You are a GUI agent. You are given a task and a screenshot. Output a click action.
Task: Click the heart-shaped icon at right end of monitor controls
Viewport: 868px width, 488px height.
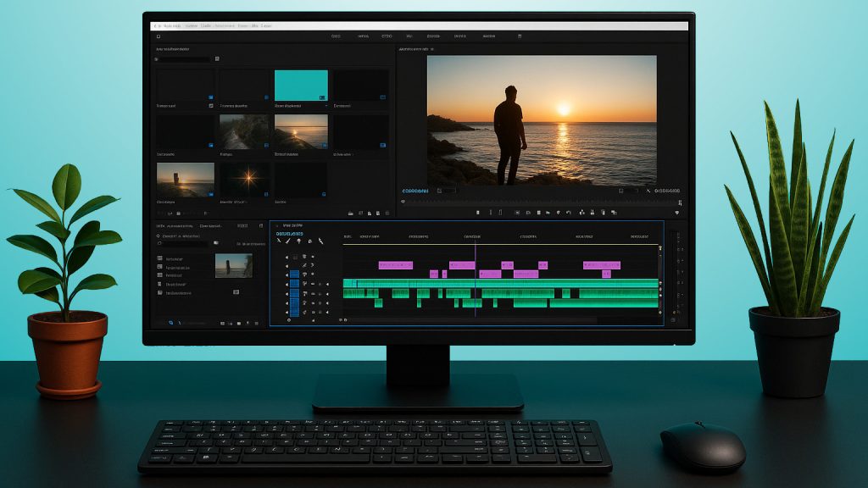[676, 213]
